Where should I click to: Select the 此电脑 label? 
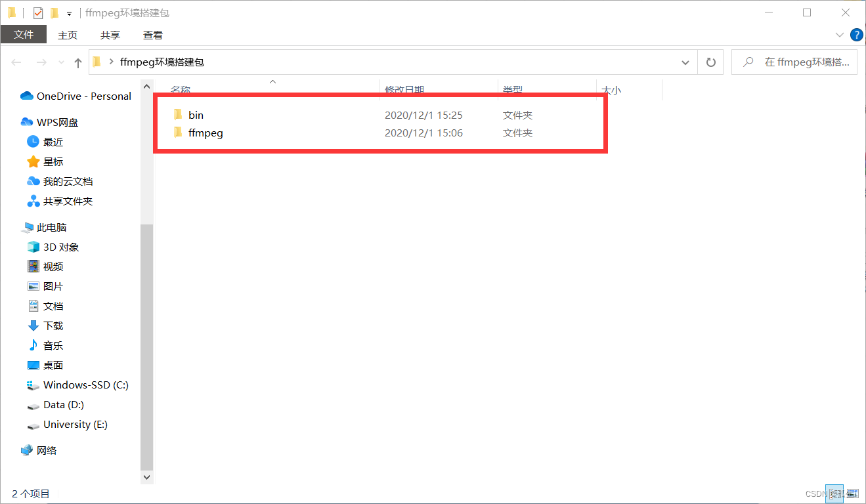(52, 227)
